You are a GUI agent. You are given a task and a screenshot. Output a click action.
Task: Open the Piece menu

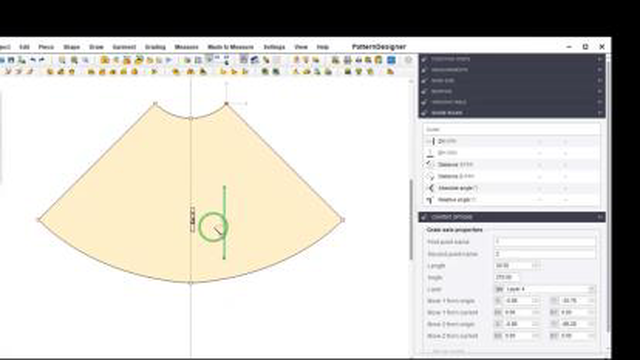[46, 47]
